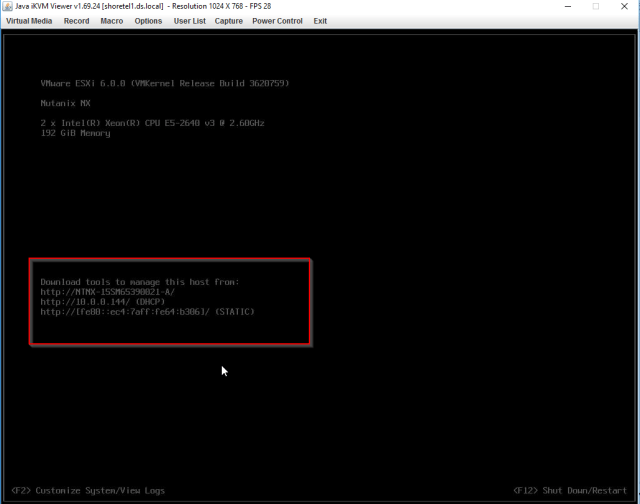Open the Record menu
Image resolution: width=640 pixels, height=504 pixels.
(x=76, y=21)
